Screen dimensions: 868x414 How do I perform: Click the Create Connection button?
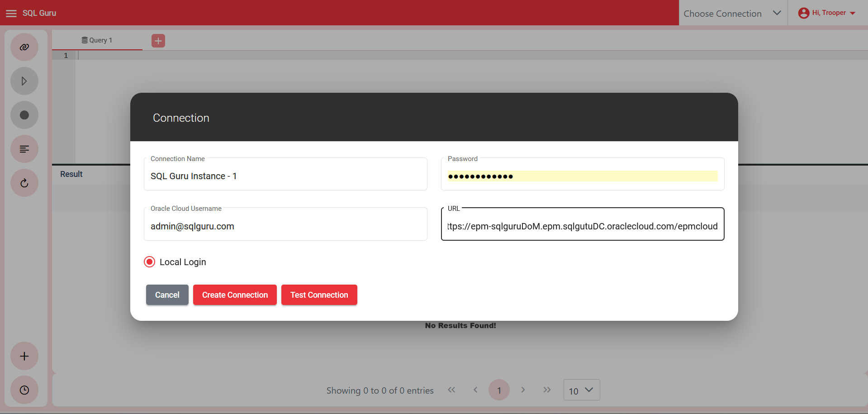click(x=235, y=295)
